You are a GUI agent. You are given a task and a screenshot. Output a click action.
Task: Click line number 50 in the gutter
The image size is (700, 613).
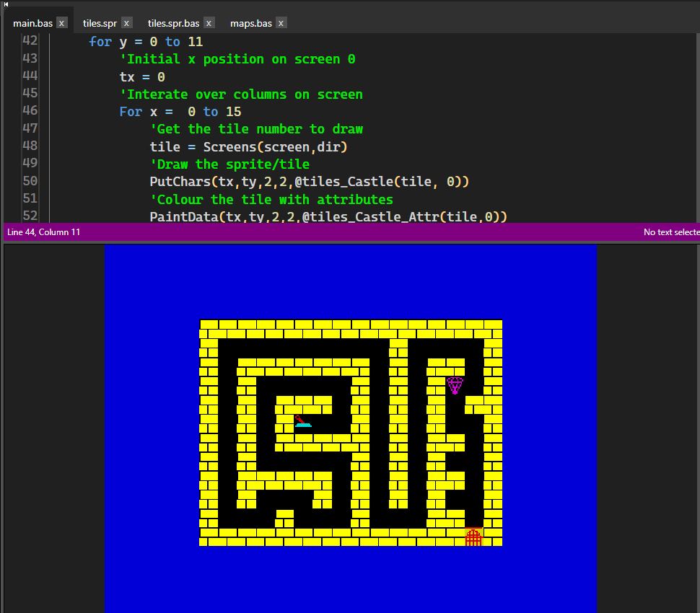point(30,181)
